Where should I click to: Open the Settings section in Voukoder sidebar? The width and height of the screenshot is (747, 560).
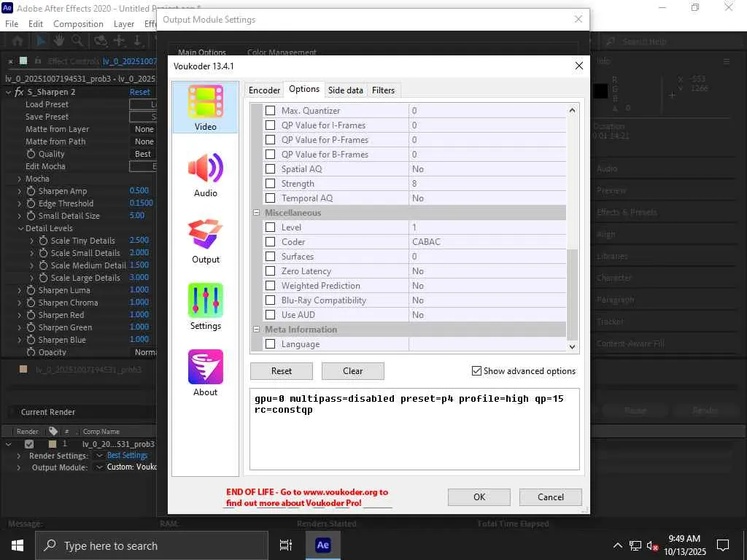point(205,307)
